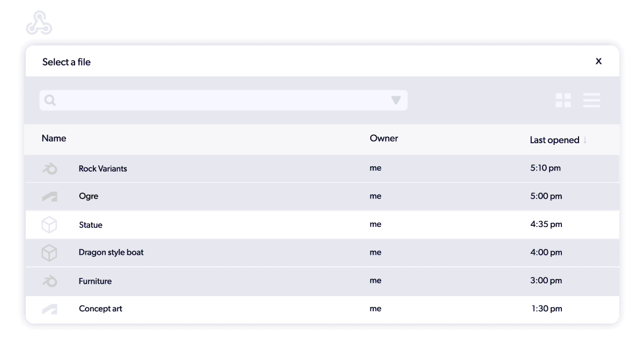Viewport: 644px width, 337px height.
Task: Sort files by the Name column
Action: [x=54, y=138]
